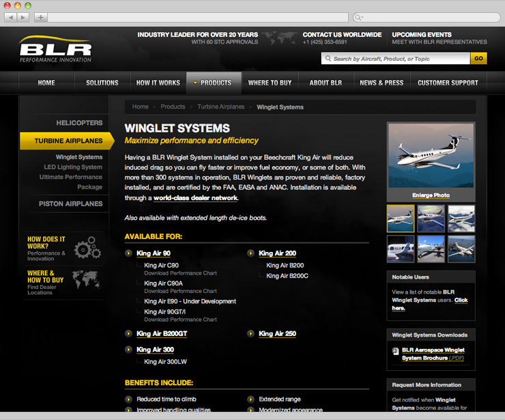
Task: Download Performance Chart under King Air C90
Action: pos(180,273)
